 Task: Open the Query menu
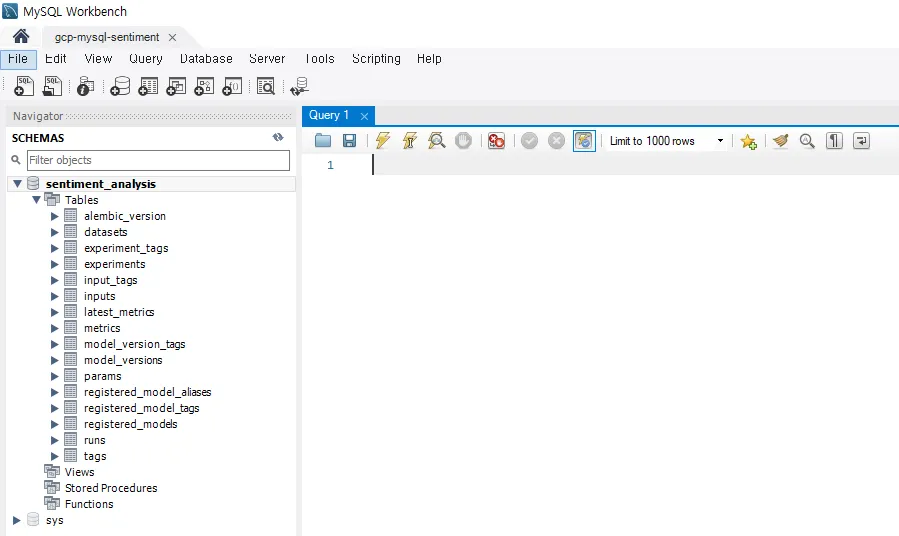(x=146, y=59)
